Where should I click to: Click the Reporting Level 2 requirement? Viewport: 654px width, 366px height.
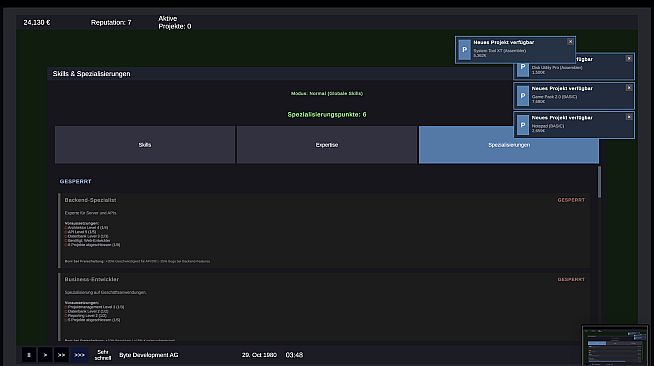point(86,316)
